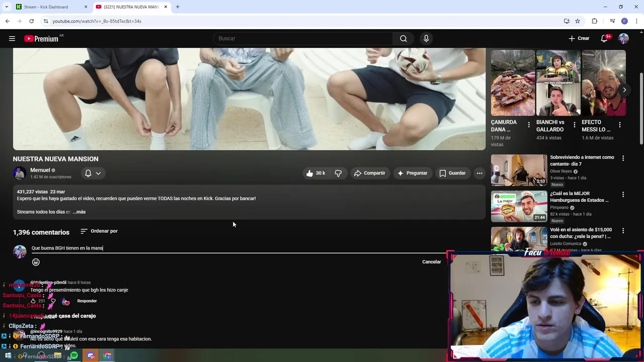
Task: Close the NUESTRA NUEVA MANSION tab
Action: (x=166, y=7)
